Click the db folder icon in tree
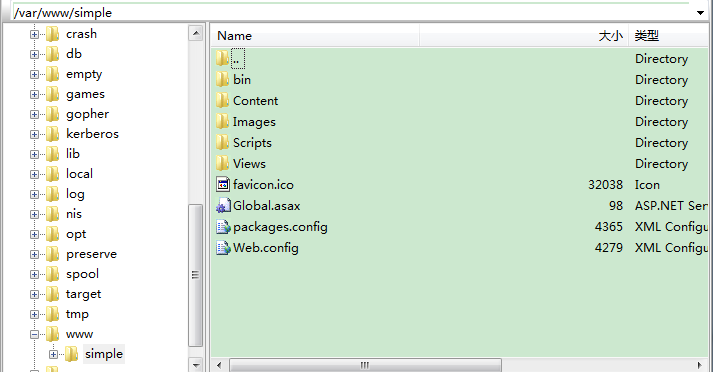The image size is (713, 372). (53, 54)
